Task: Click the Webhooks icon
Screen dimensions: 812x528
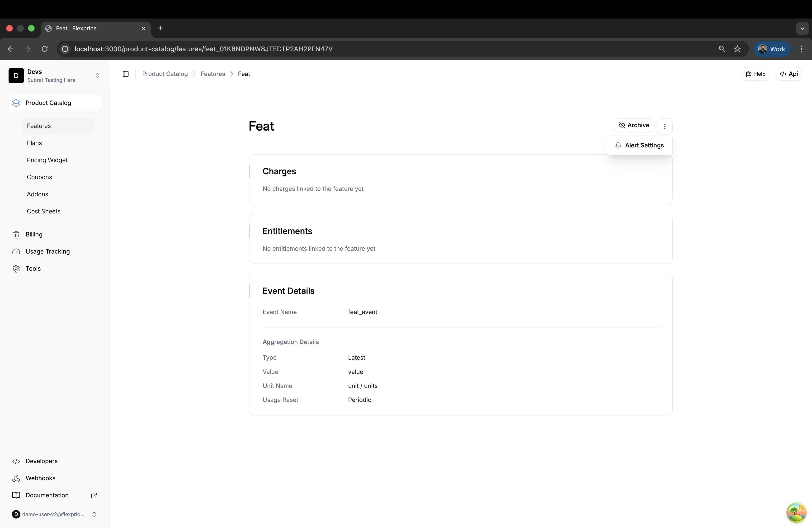Action: tap(16, 478)
